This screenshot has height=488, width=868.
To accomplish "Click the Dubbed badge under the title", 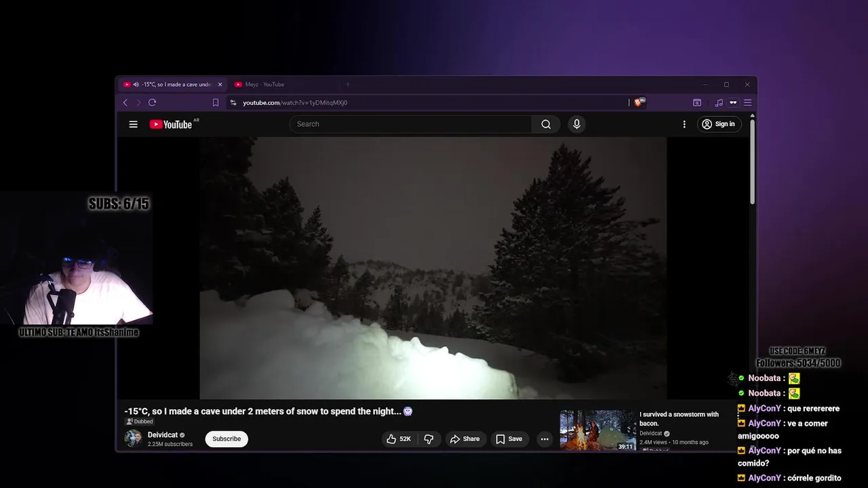I will [x=140, y=422].
